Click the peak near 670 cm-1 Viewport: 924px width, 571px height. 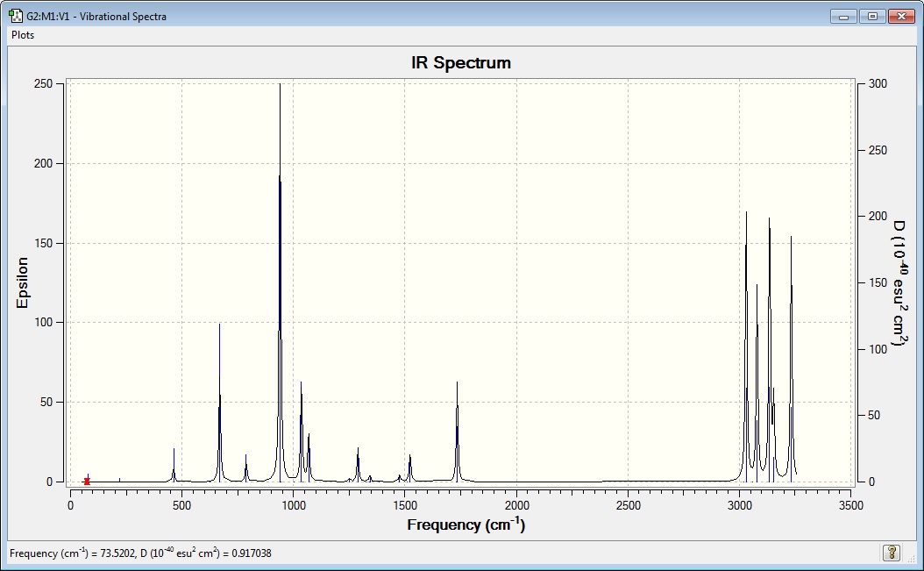point(220,403)
